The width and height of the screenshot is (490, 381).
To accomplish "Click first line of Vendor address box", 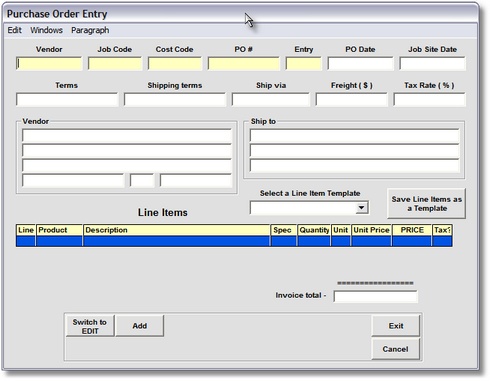I will 127,136.
